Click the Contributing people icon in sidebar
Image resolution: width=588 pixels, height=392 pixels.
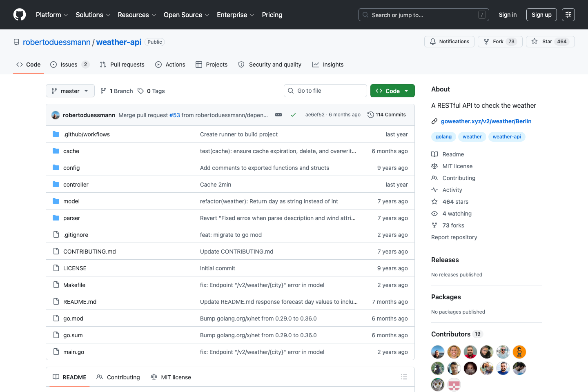pyautogui.click(x=434, y=178)
